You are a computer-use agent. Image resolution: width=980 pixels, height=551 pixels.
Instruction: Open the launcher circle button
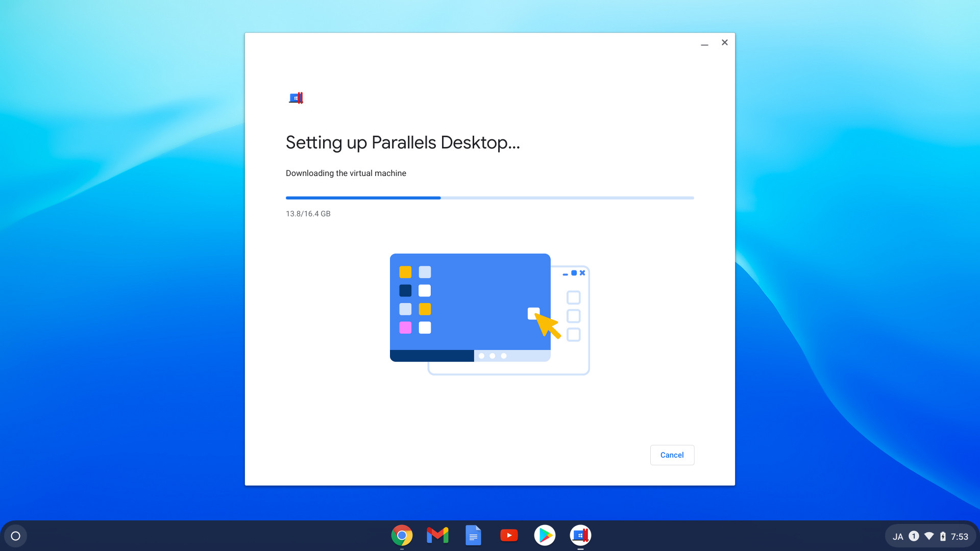tap(15, 536)
